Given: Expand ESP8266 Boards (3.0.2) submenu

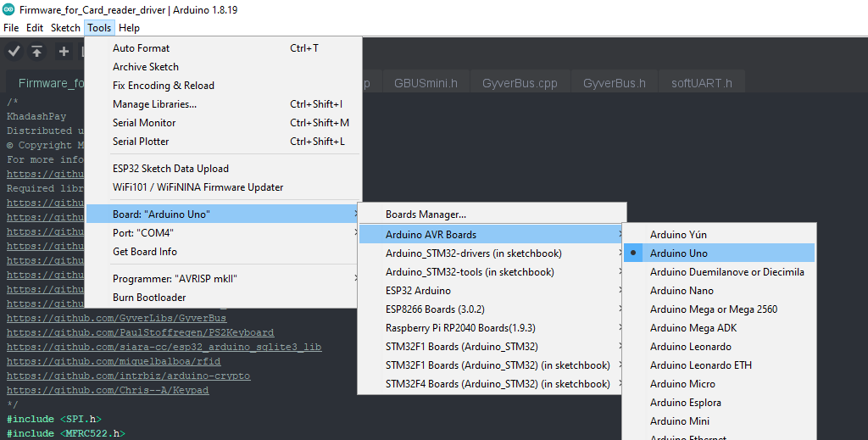Looking at the screenshot, I should click(492, 309).
